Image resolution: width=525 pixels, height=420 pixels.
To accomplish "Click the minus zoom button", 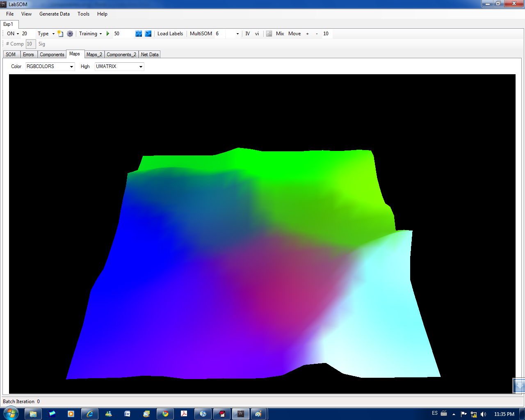I will click(317, 34).
